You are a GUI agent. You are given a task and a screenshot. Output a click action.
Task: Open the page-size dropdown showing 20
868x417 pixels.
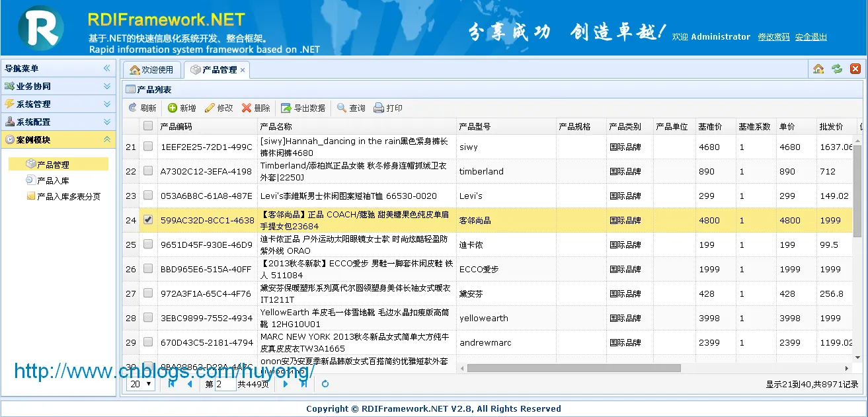click(141, 384)
